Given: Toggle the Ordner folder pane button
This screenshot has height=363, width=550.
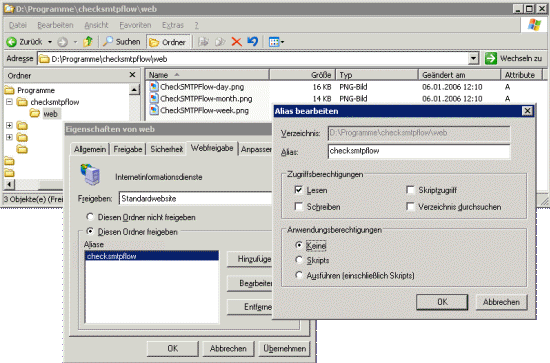Looking at the screenshot, I should (x=168, y=42).
